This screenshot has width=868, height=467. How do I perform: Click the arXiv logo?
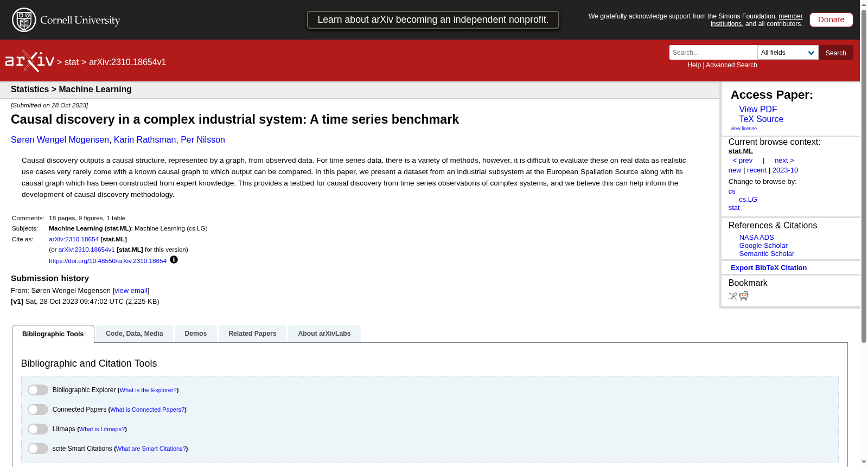pyautogui.click(x=30, y=61)
